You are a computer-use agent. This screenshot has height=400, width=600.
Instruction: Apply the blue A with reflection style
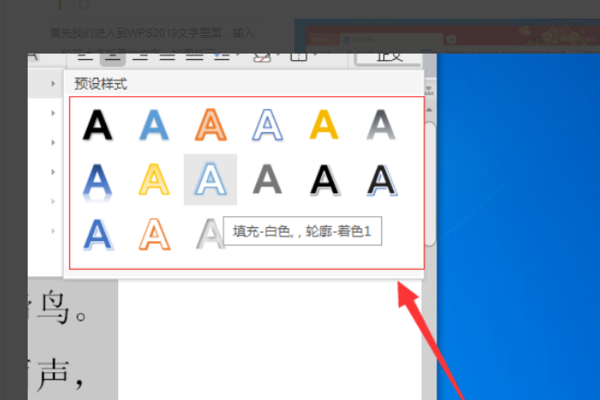[97, 182]
